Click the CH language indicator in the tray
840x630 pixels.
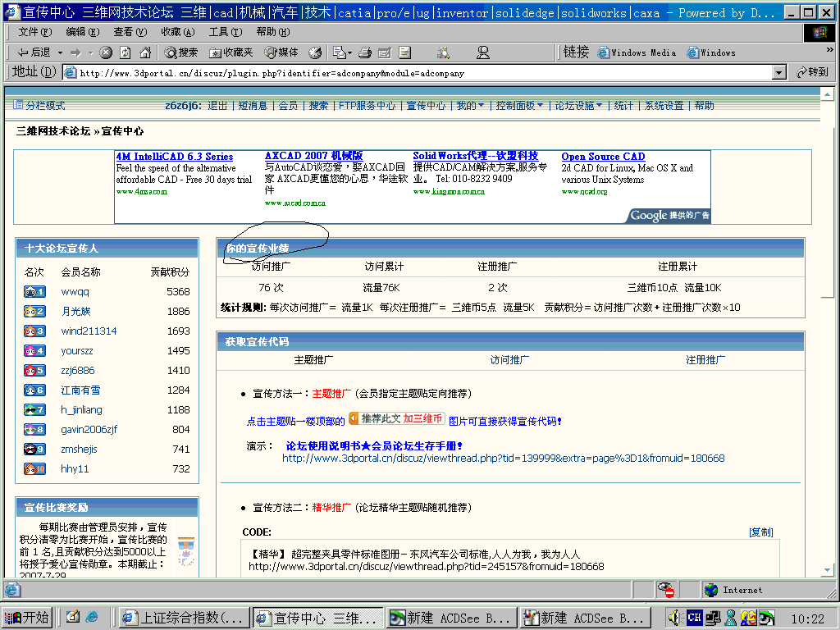pos(694,617)
